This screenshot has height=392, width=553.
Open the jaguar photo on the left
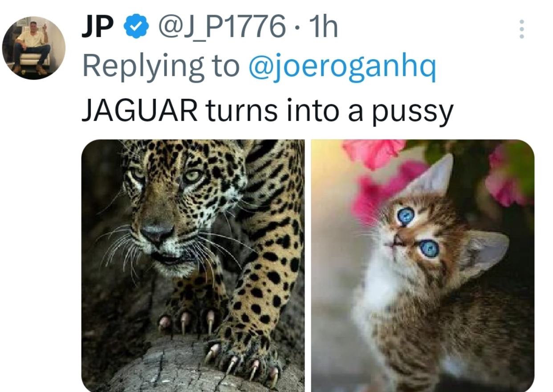[x=193, y=265]
